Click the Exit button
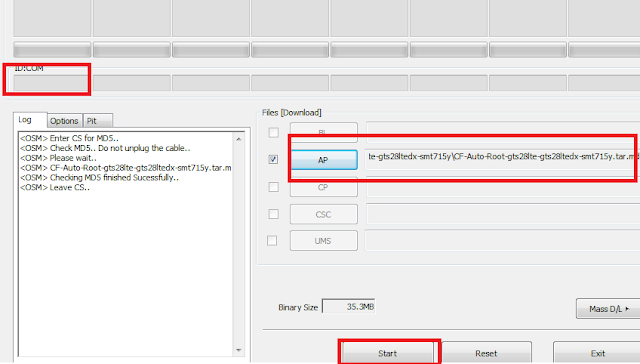Image resolution: width=640 pixels, height=364 pixels. tap(597, 353)
